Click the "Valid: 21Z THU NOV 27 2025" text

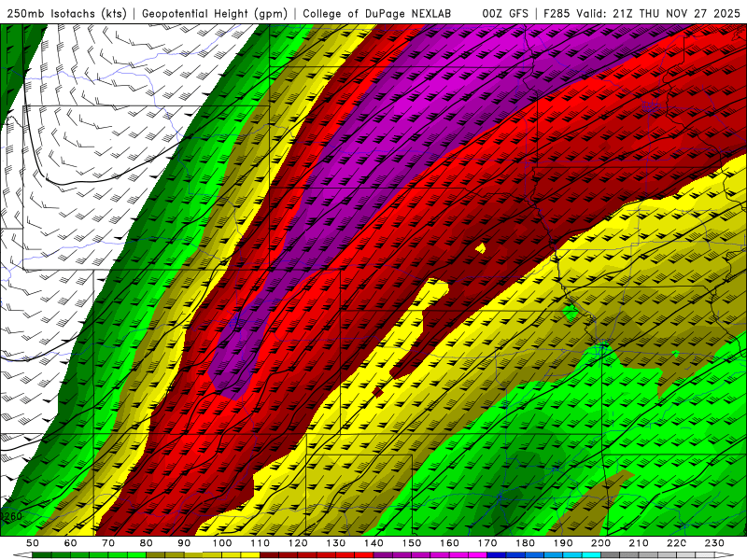click(x=659, y=14)
